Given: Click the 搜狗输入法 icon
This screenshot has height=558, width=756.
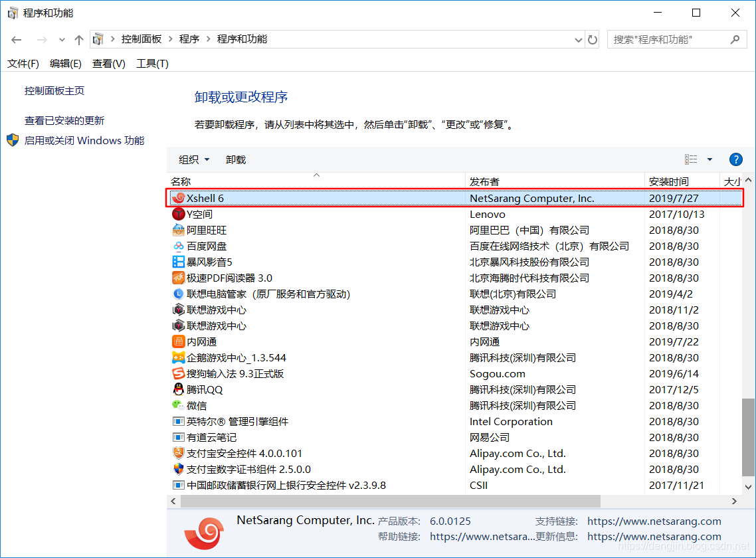Looking at the screenshot, I should (179, 373).
